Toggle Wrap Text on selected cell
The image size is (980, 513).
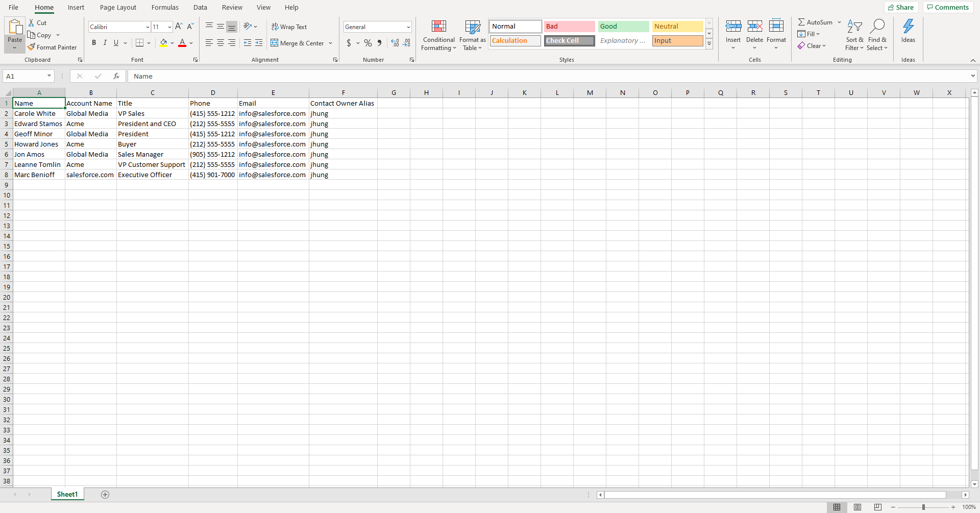(289, 27)
